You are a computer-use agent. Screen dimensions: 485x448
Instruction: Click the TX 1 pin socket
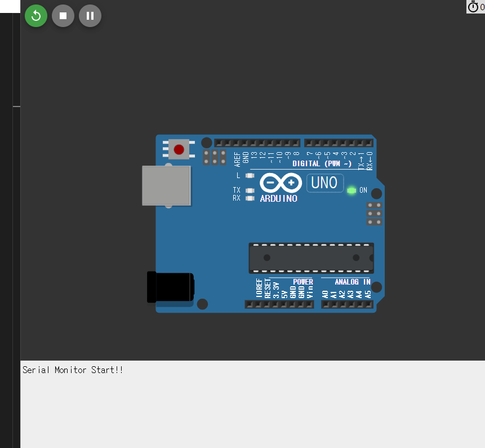pos(361,143)
